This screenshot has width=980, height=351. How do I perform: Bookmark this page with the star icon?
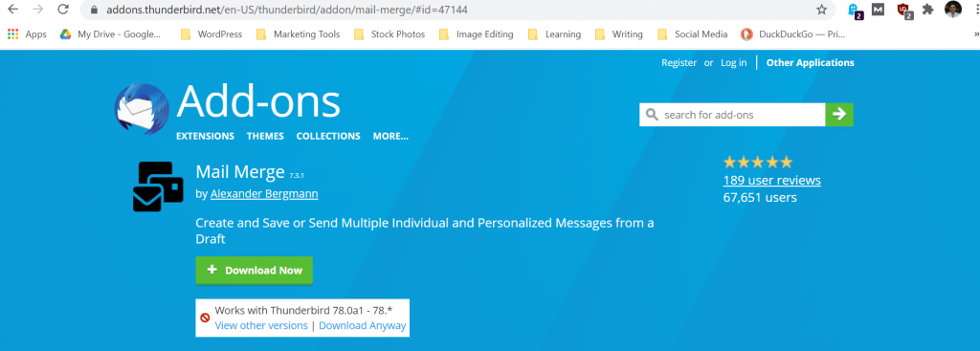click(x=821, y=10)
